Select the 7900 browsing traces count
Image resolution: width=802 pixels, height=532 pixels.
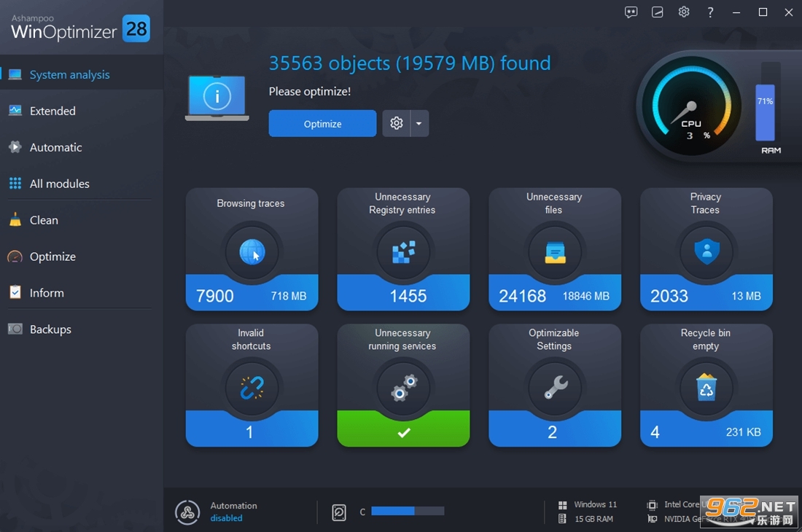(215, 296)
